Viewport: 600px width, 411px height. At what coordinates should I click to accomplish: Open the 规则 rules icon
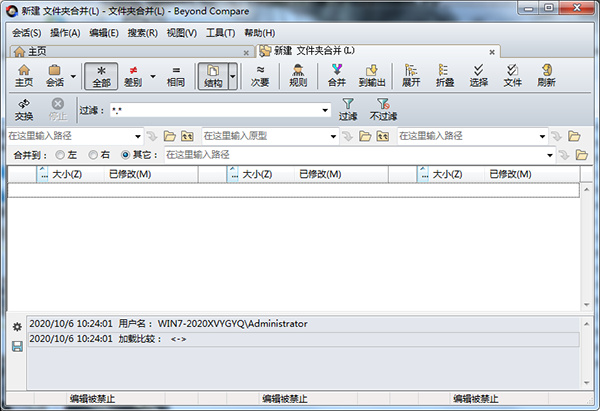pyautogui.click(x=298, y=76)
